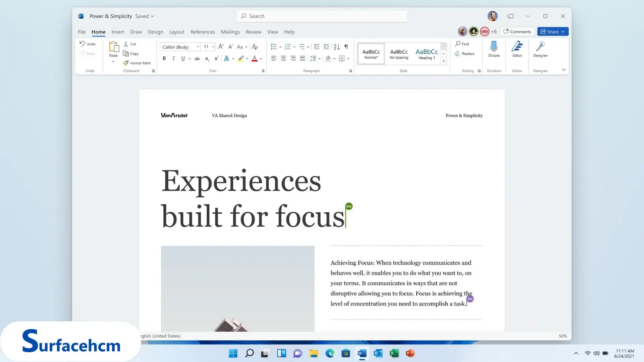Switch to the Insert tab

coord(118,32)
